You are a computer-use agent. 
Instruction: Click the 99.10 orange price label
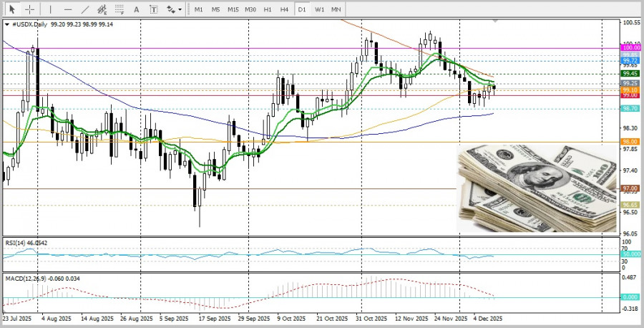tap(630, 90)
